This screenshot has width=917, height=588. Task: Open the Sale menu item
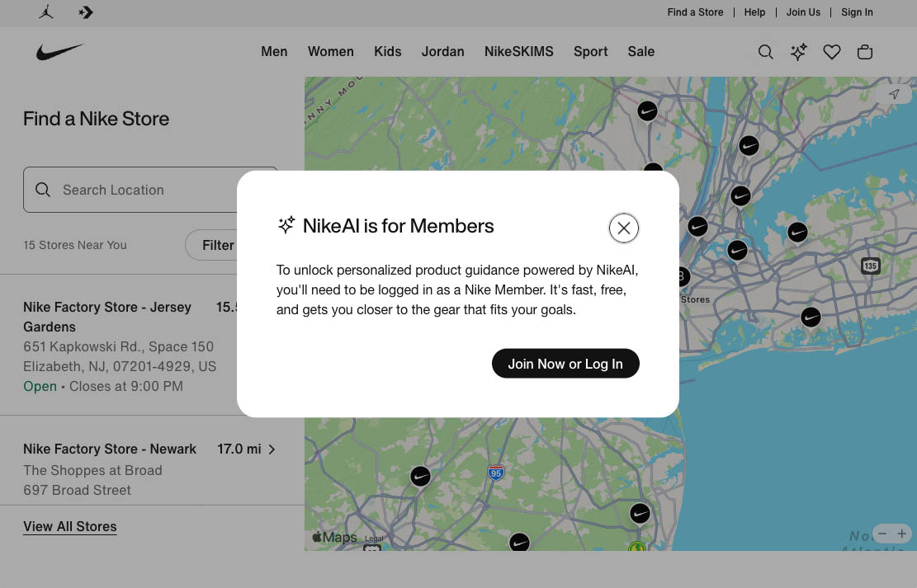tap(640, 51)
